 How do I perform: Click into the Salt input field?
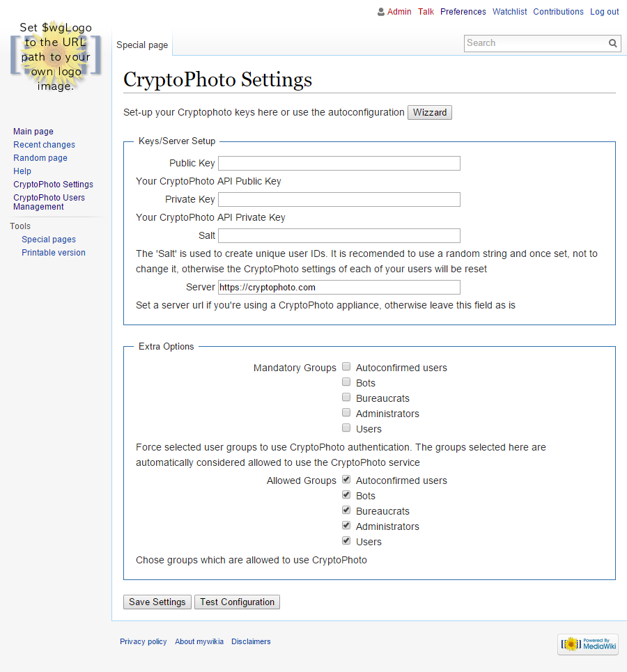pos(339,235)
